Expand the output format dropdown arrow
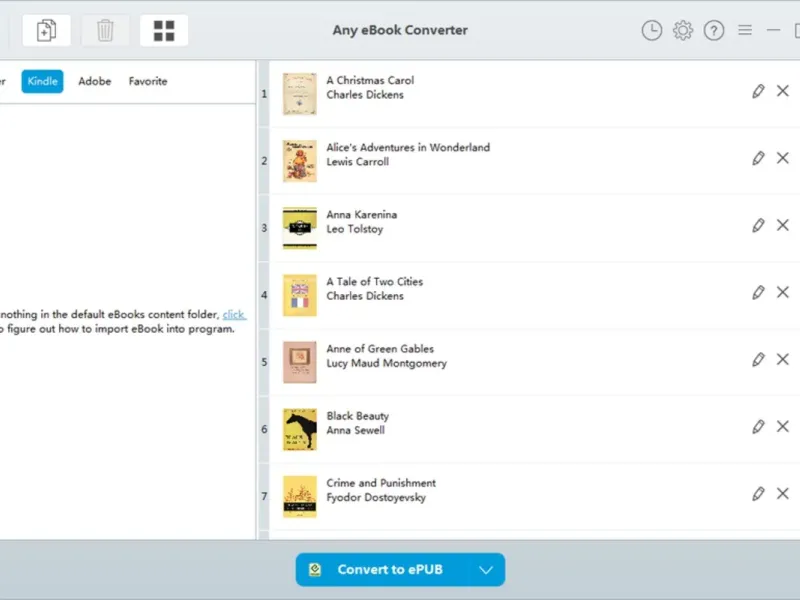This screenshot has height=600, width=800. point(486,570)
